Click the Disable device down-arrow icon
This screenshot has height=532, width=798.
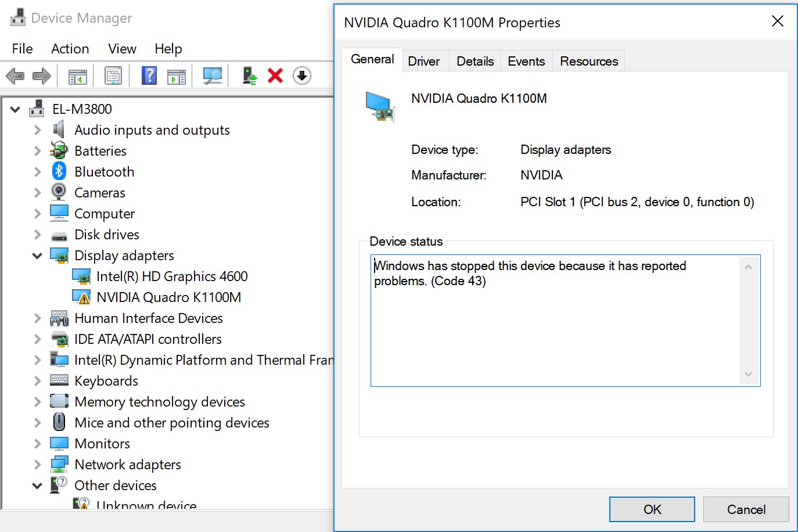[302, 76]
